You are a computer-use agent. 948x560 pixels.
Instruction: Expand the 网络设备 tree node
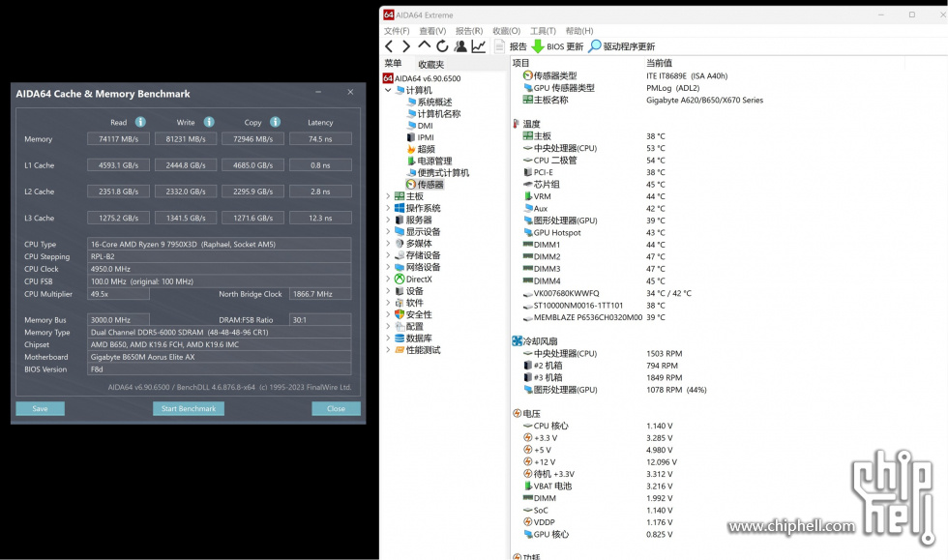coord(388,267)
